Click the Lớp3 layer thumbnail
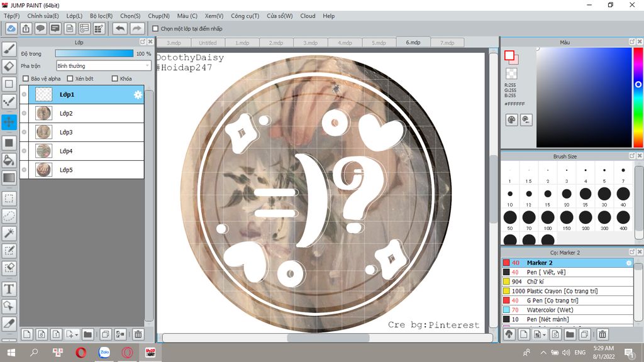The height and width of the screenshot is (362, 644). click(43, 132)
